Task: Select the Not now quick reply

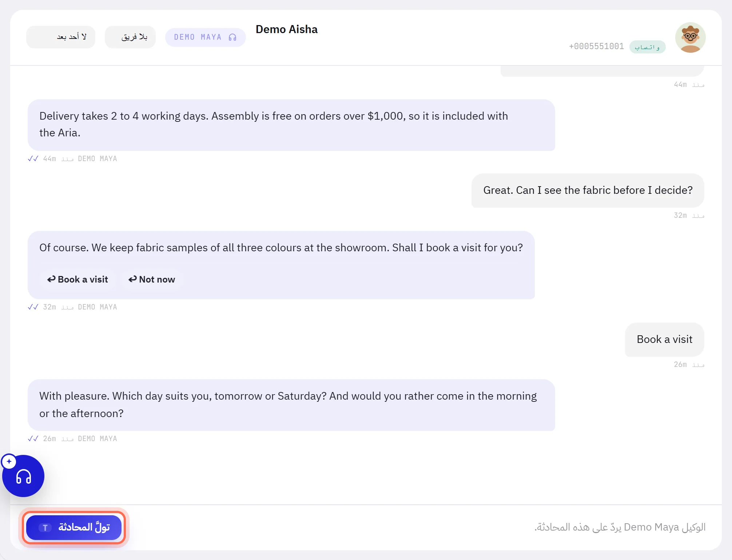Action: click(152, 279)
